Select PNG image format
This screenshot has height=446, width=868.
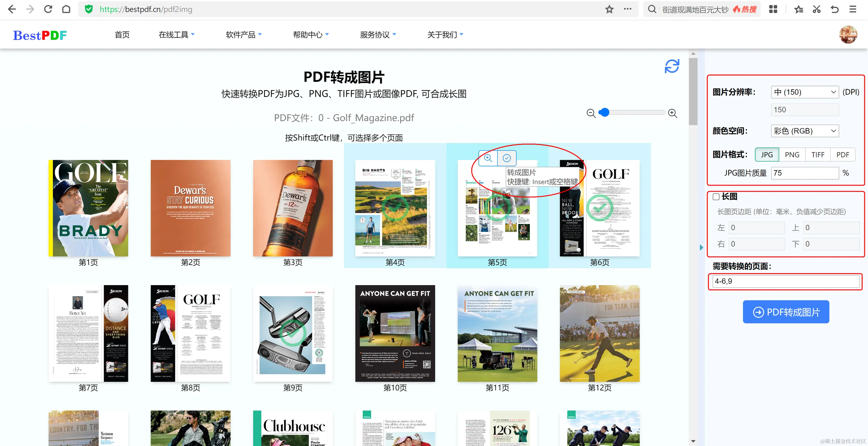[x=792, y=155]
